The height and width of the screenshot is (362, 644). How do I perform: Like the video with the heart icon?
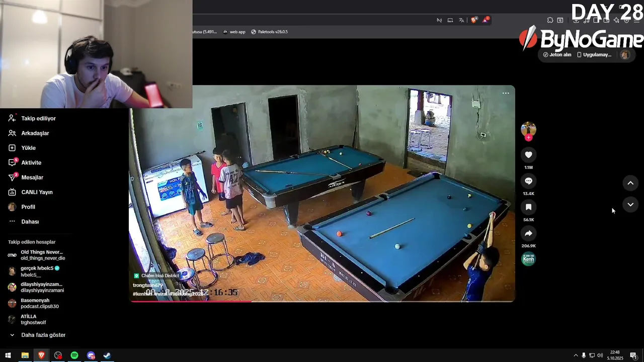(528, 155)
